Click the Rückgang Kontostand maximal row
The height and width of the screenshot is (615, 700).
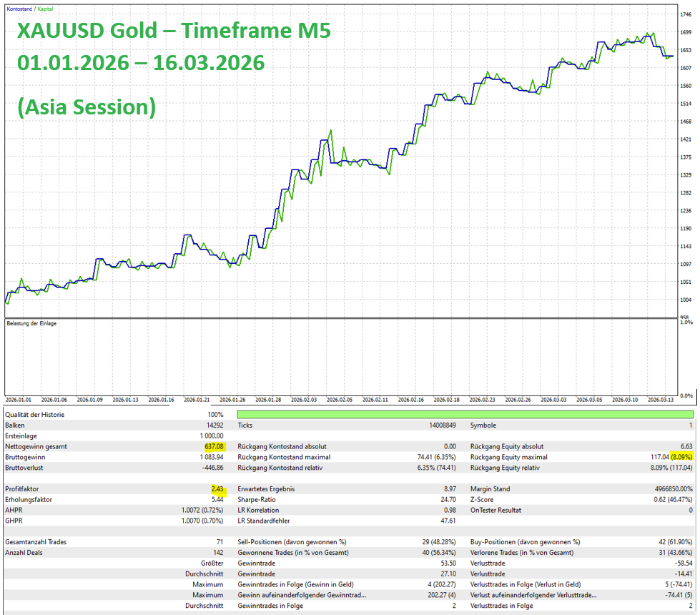coord(347,458)
